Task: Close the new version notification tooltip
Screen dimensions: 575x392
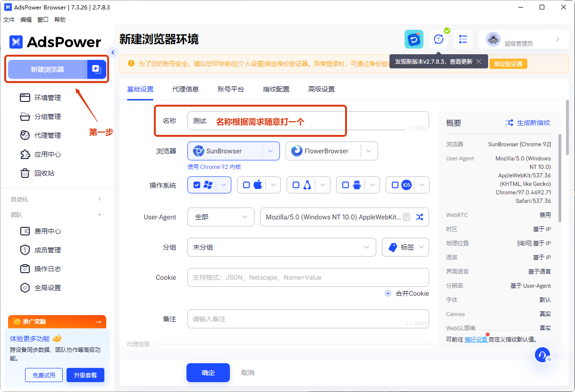Action: tap(479, 61)
